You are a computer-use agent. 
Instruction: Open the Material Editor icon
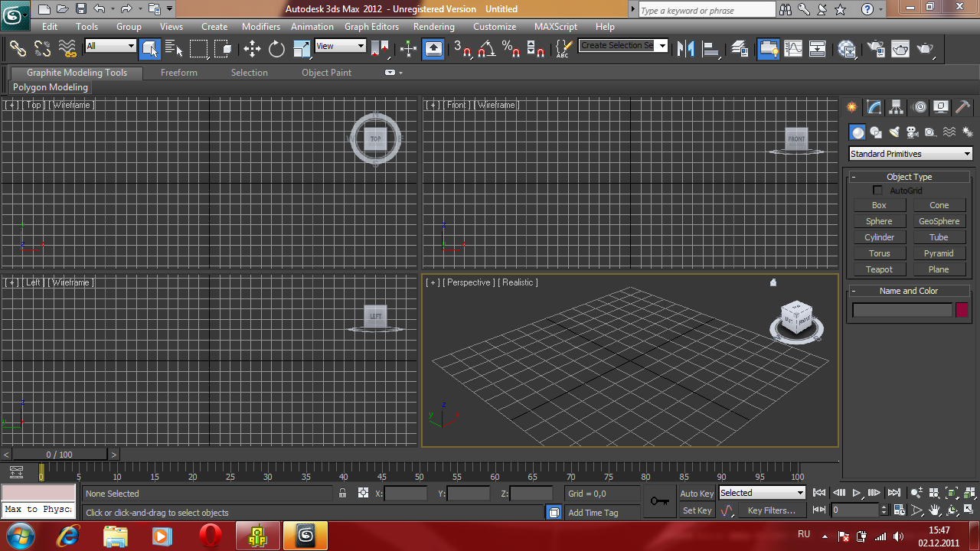pos(847,49)
